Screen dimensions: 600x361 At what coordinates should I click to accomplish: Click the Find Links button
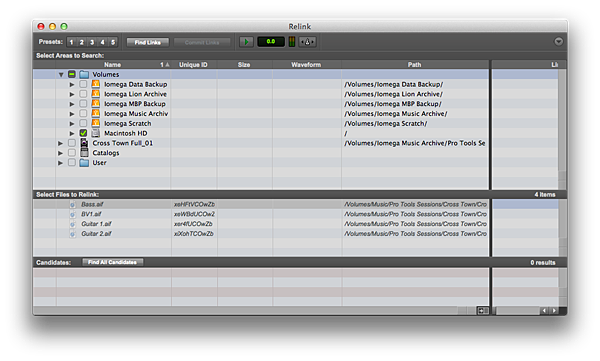pyautogui.click(x=148, y=42)
